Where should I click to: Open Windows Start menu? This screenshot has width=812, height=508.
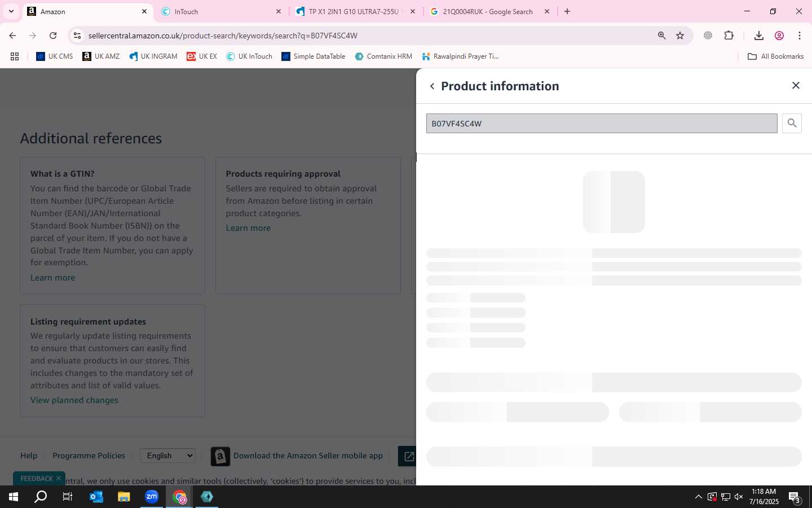click(14, 497)
